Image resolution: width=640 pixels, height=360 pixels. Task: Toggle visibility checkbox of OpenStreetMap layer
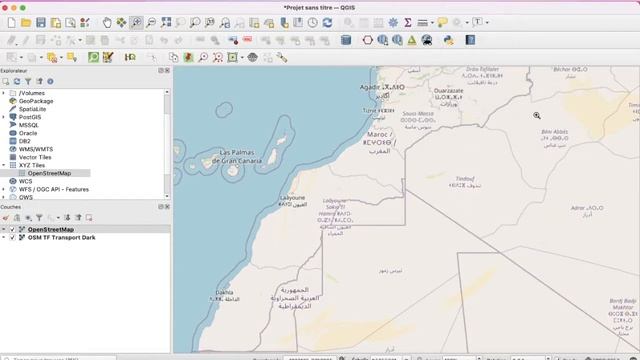click(13, 229)
